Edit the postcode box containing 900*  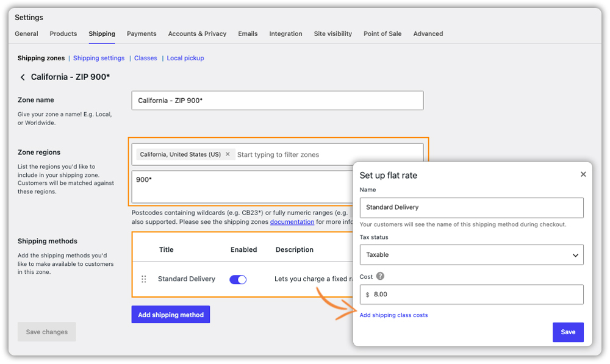pos(242,187)
